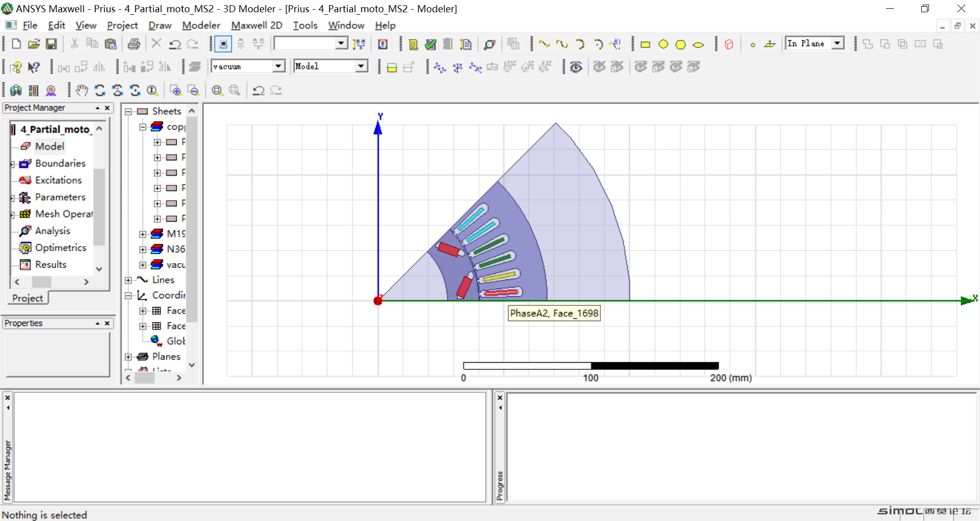Select the Draw Circle tool

(663, 44)
